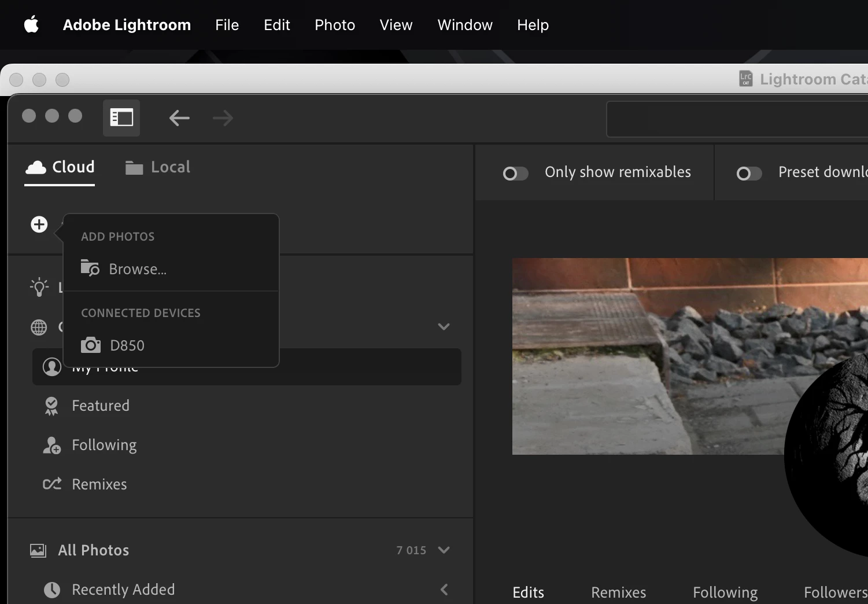Open the Photo menu
Viewport: 868px width, 604px height.
coord(335,25)
